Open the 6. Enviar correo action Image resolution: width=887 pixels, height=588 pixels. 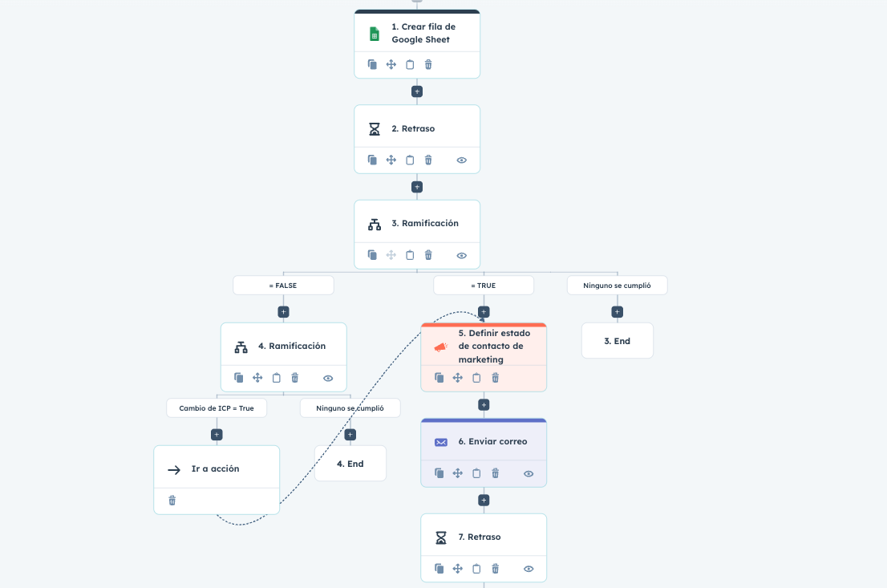[x=492, y=441]
